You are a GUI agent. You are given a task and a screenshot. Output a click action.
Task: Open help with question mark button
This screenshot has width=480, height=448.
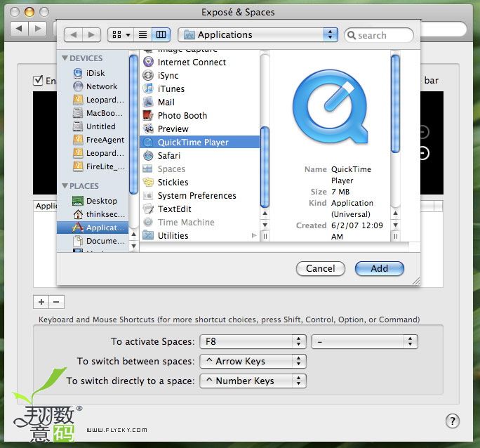(x=453, y=421)
